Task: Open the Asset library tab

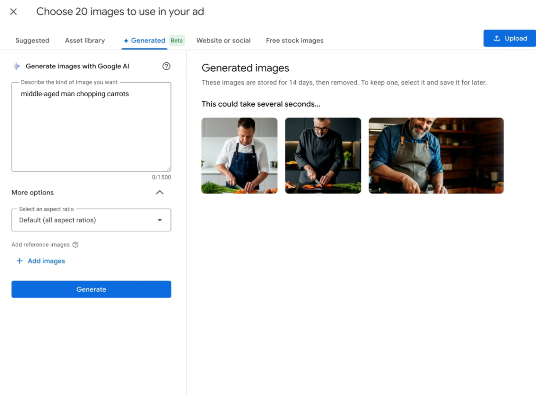Action: [85, 41]
